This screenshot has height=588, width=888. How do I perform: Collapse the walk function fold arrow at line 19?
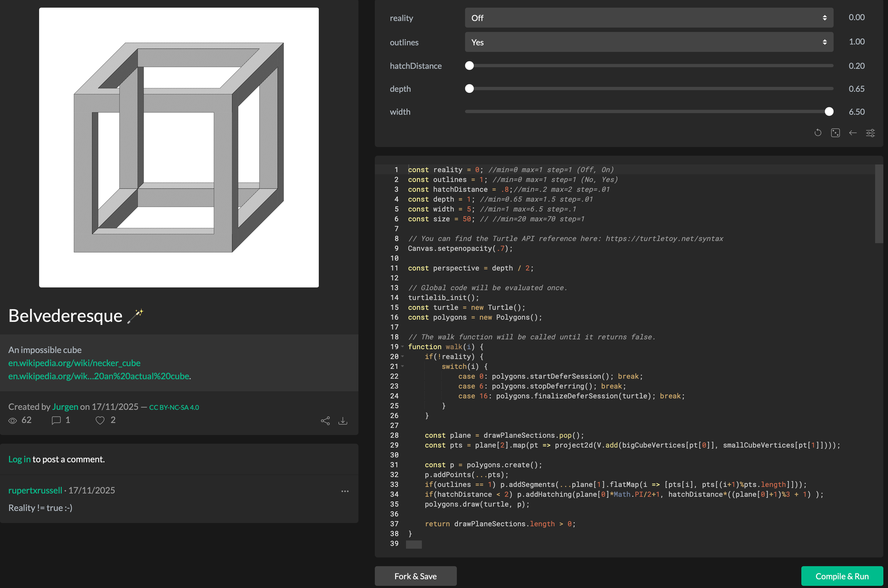click(403, 347)
